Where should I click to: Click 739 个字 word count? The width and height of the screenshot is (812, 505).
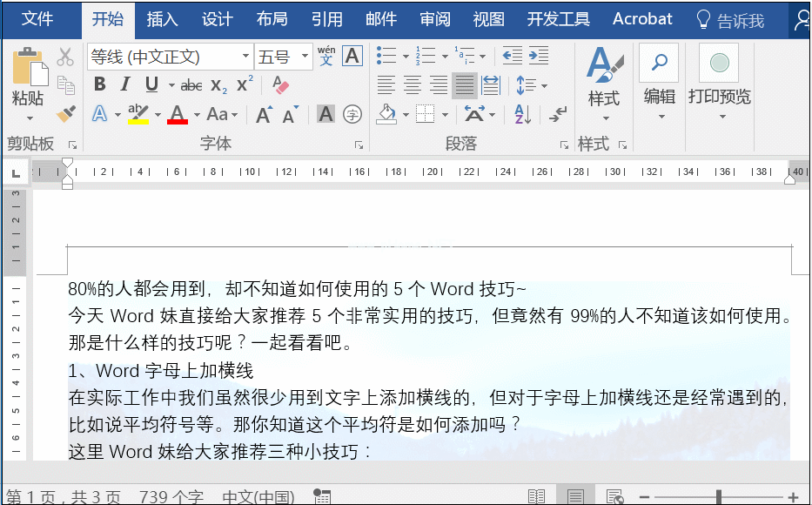click(171, 497)
